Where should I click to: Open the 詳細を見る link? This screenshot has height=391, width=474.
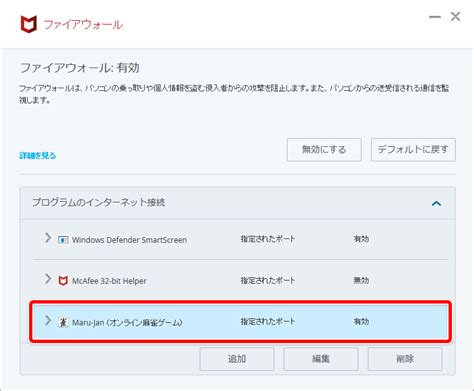coord(38,156)
